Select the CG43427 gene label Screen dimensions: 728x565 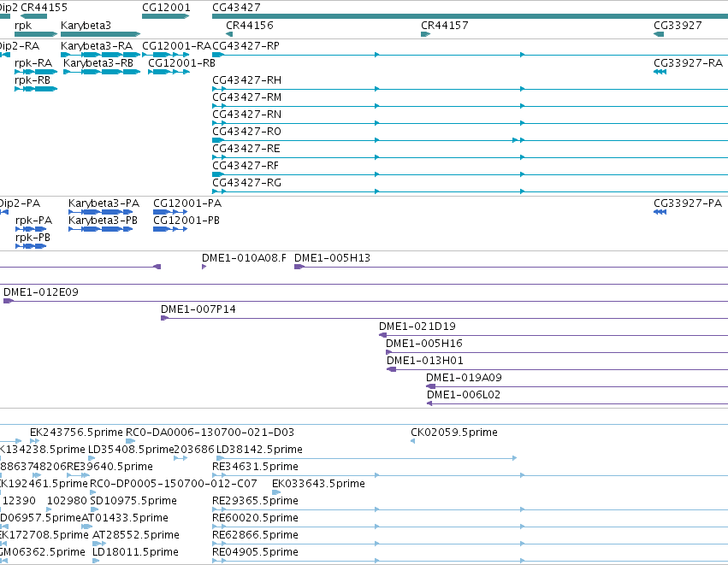[236, 8]
